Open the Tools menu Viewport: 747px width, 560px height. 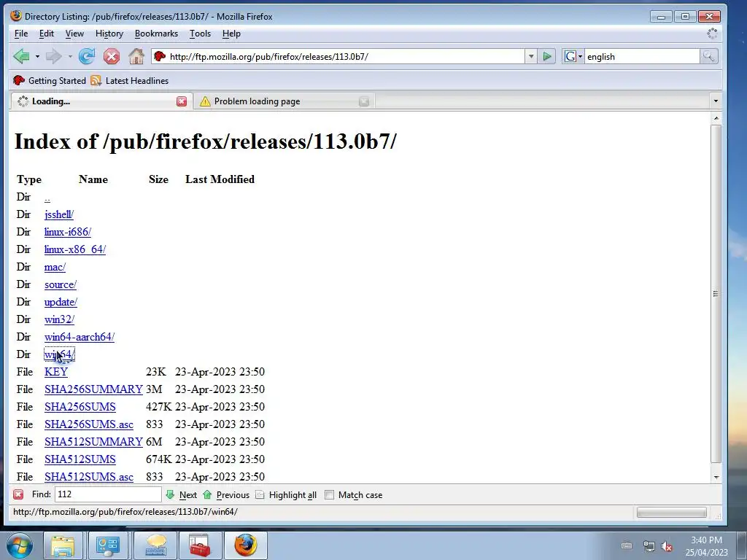[200, 34]
